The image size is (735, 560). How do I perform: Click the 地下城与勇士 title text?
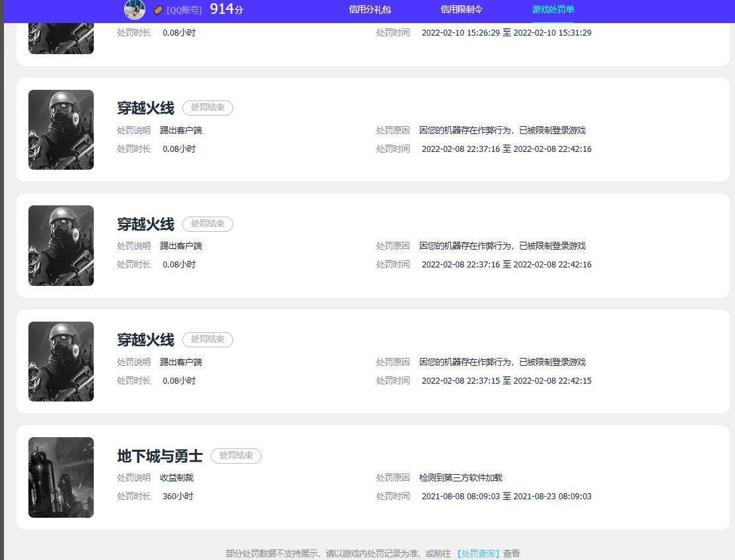coord(158,456)
